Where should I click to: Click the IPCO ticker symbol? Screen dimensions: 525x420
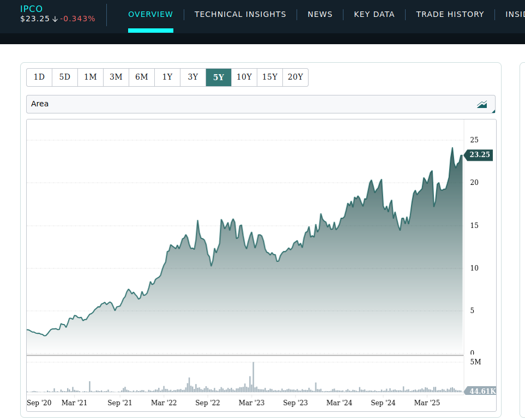(31, 9)
